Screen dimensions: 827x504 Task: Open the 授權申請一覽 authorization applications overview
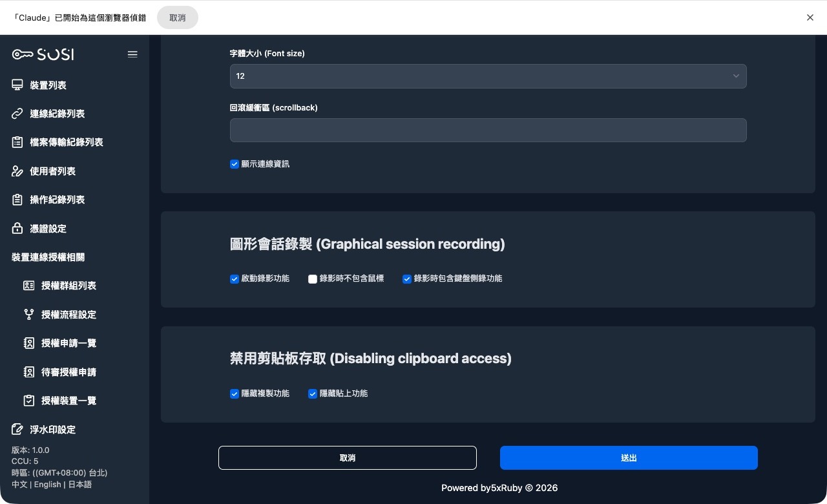point(68,343)
